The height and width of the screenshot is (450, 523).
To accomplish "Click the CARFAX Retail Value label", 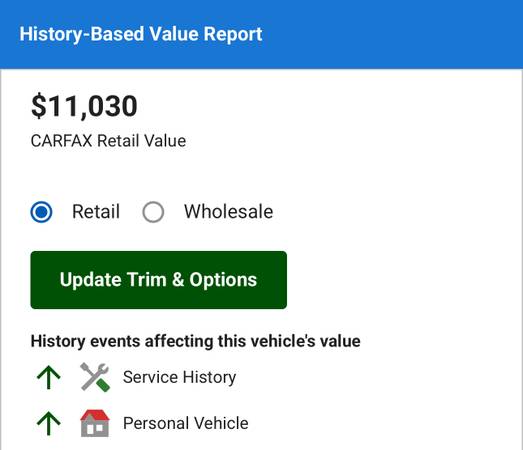I will pos(108,141).
